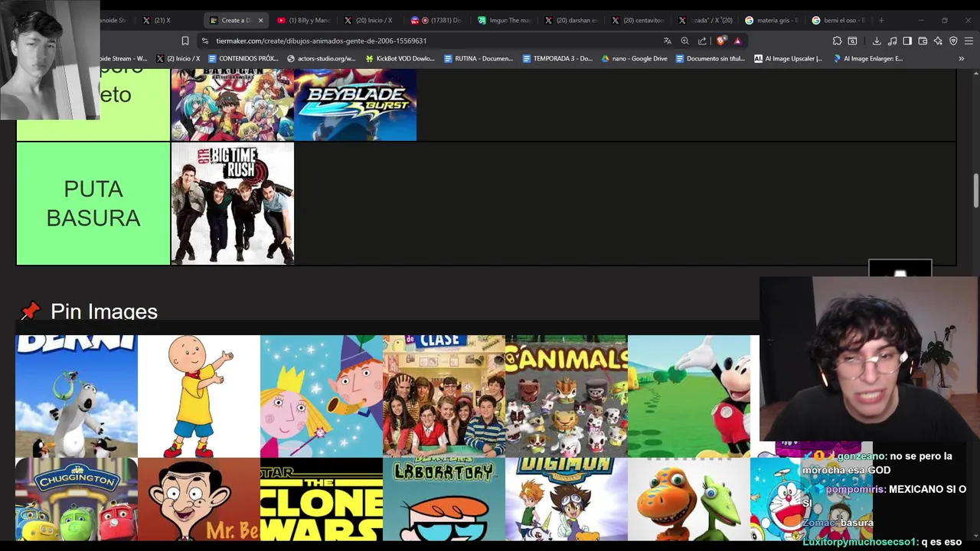Show browser downloads
The width and height of the screenshot is (980, 551).
pos(877,41)
